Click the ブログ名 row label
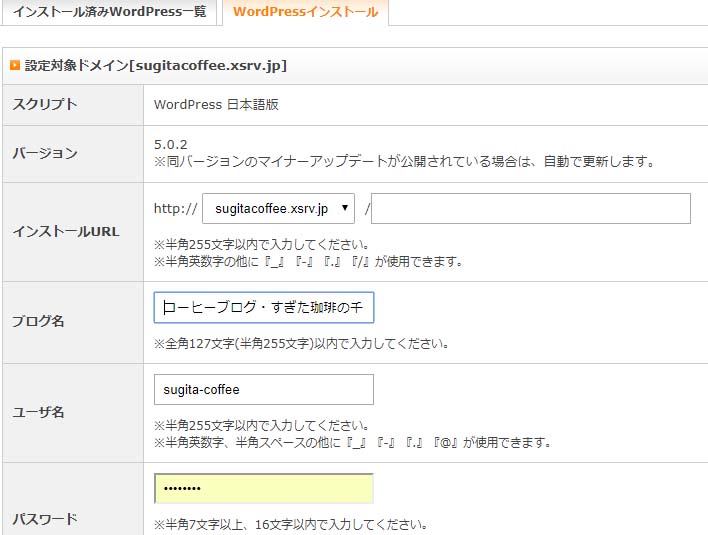 (x=38, y=322)
